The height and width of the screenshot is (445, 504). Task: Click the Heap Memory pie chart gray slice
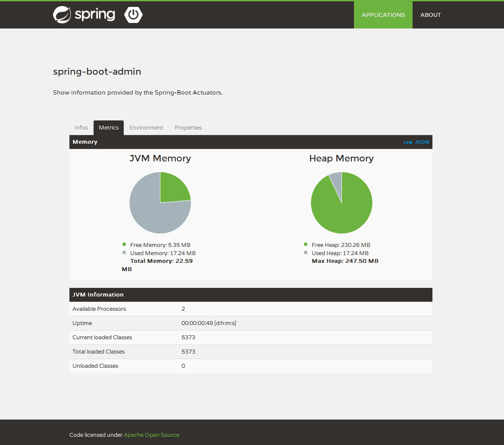[x=337, y=181]
